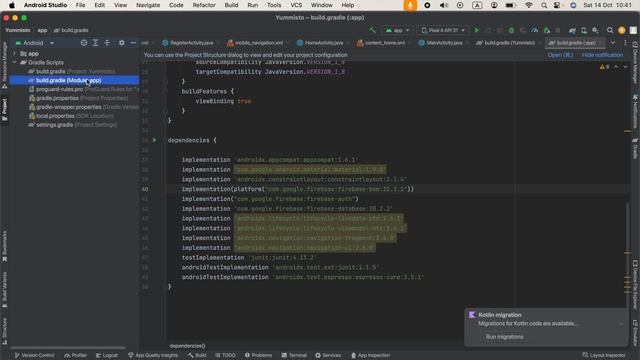Image resolution: width=640 pixels, height=360 pixels.
Task: Click Select Opened File target icon in Project panel
Action: [x=84, y=43]
